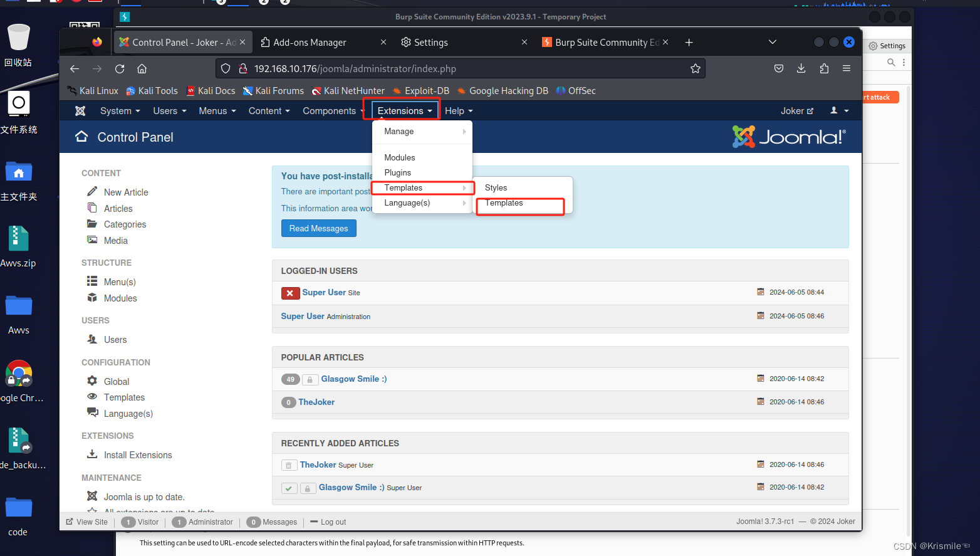The height and width of the screenshot is (556, 980).
Task: Open Media in the sidebar
Action: pyautogui.click(x=116, y=241)
